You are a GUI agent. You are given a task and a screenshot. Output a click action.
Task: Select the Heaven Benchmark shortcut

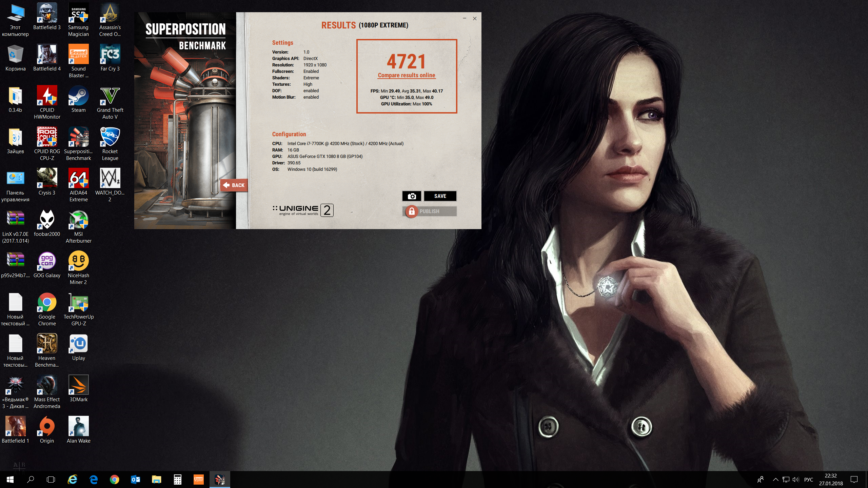click(47, 350)
